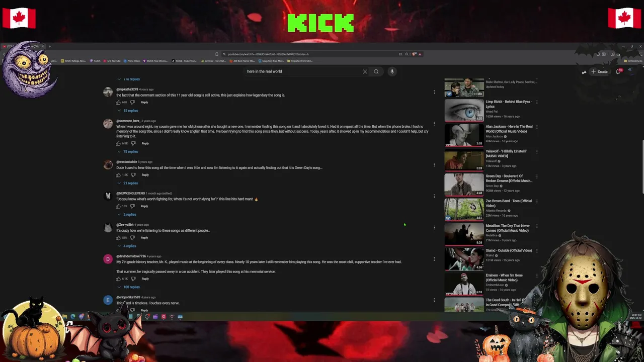Like the @devindemidow7736 comment
Screen dimensions: 644x362
(x=119, y=279)
